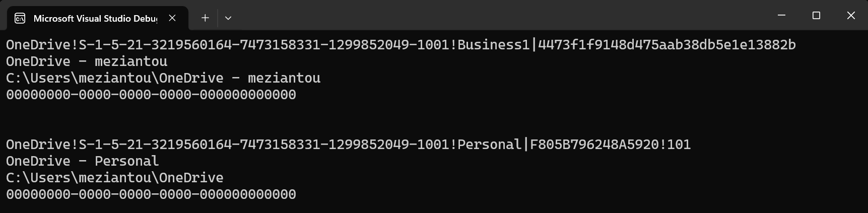Click the C:\Users\meziantou\OneDrive - meziantou path line
The height and width of the screenshot is (213, 868).
[x=163, y=78]
